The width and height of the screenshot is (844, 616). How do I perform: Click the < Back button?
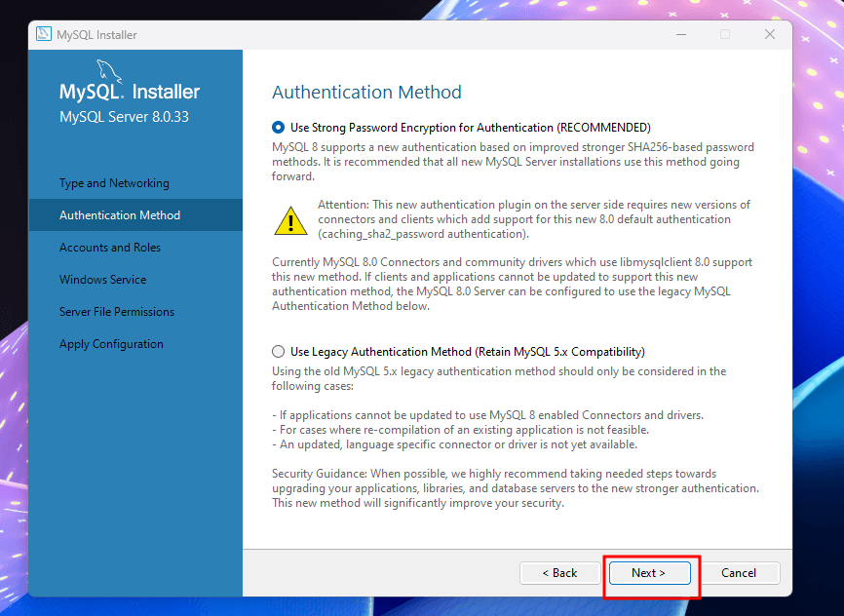[x=559, y=573]
